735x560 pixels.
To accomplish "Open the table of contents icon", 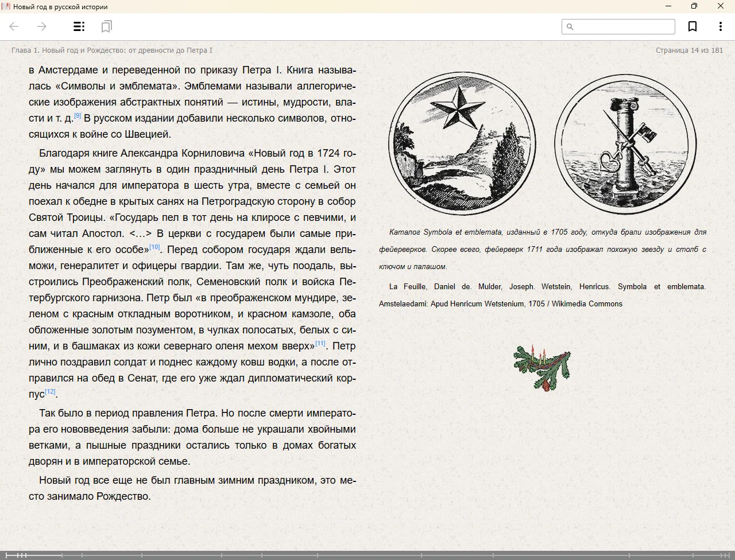I will tap(79, 26).
